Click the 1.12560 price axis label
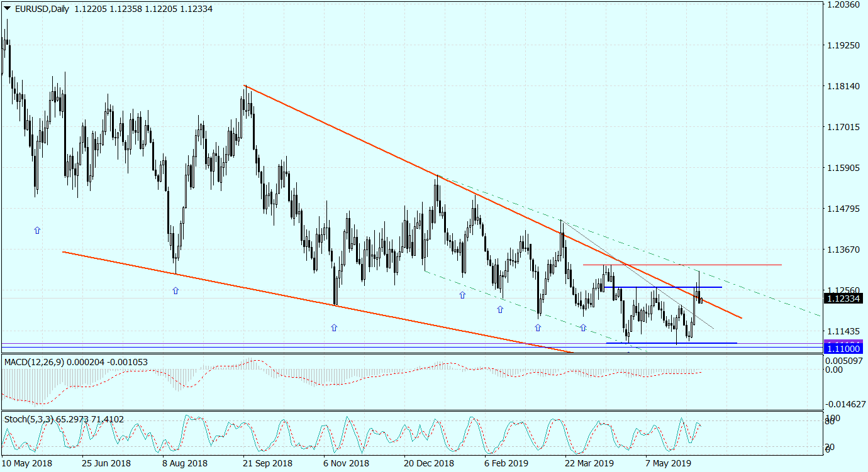The image size is (868, 472). coord(844,290)
